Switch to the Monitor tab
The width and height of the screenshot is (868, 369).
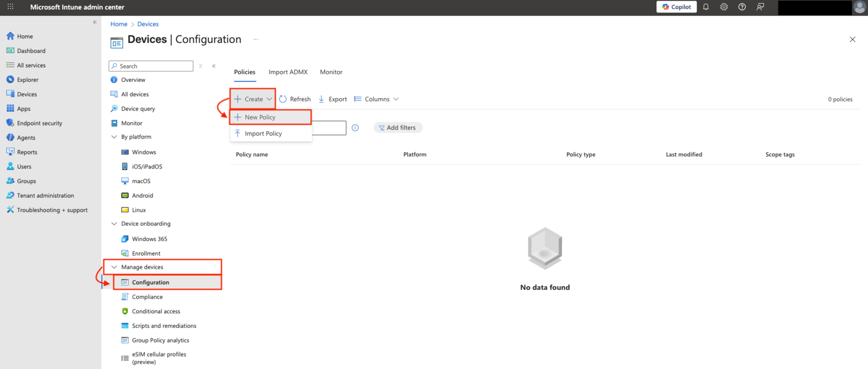click(x=331, y=72)
